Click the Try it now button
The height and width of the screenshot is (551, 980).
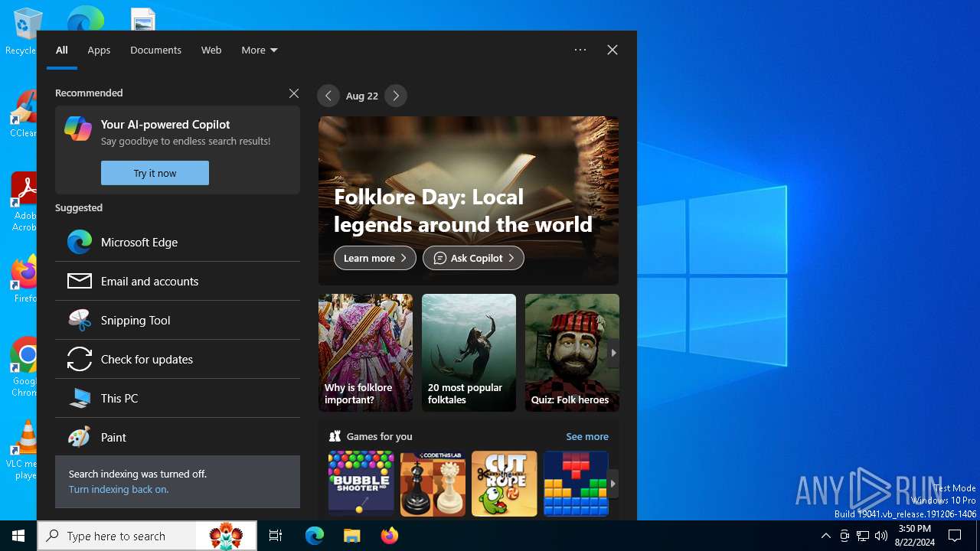pos(155,173)
